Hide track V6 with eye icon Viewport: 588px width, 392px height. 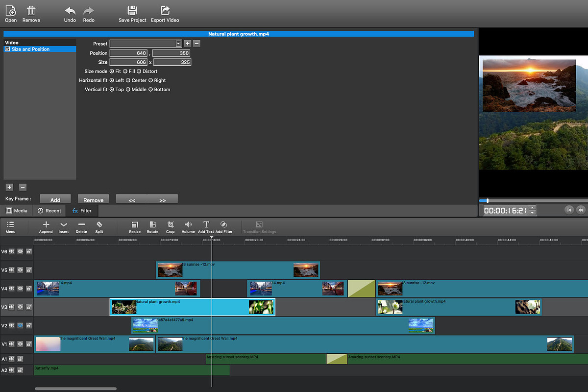pyautogui.click(x=21, y=251)
